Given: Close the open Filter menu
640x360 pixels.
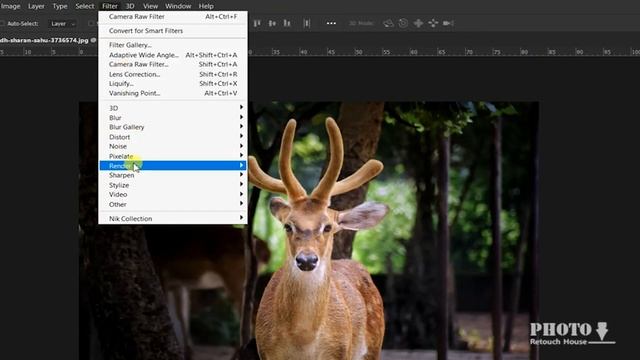Looking at the screenshot, I should coord(110,6).
